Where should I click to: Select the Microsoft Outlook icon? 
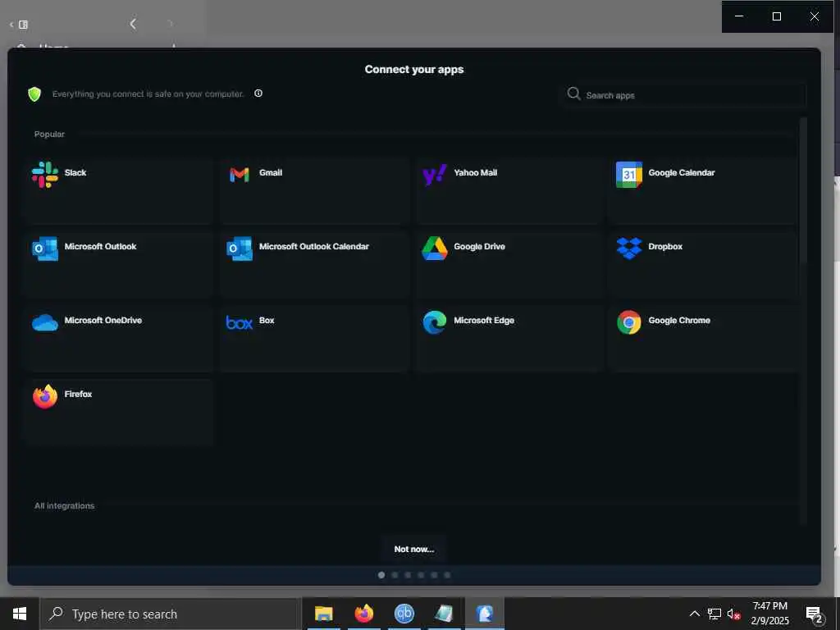pos(45,249)
